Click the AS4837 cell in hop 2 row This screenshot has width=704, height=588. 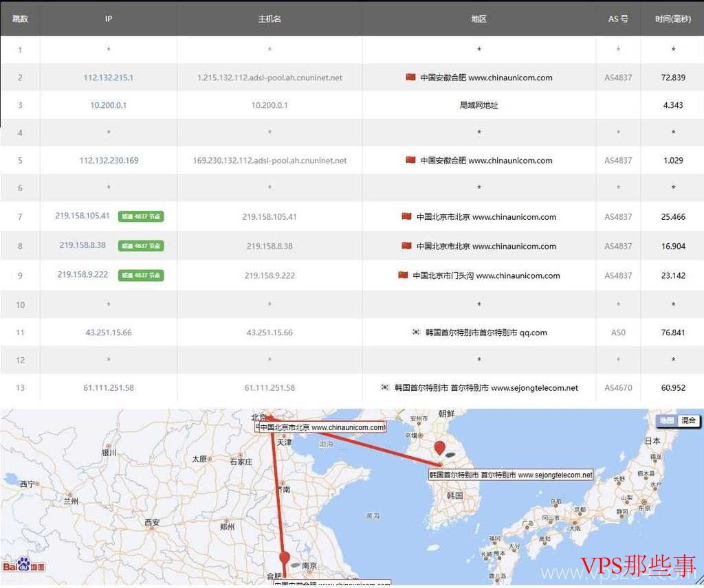(x=618, y=78)
